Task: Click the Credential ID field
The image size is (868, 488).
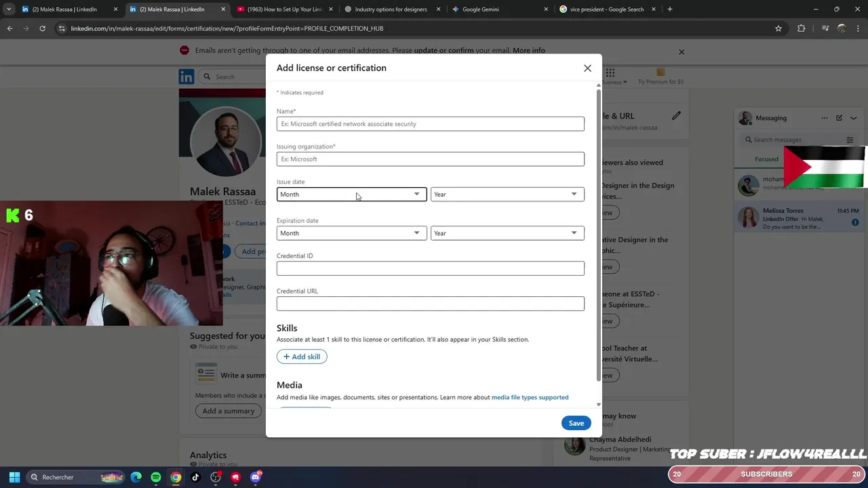Action: (430, 268)
